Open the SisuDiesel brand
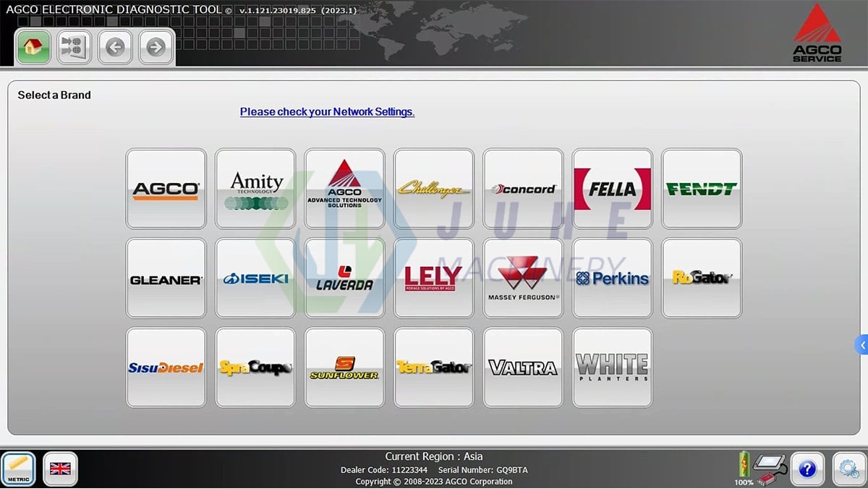Screen dimensions: 868x489 [166, 367]
